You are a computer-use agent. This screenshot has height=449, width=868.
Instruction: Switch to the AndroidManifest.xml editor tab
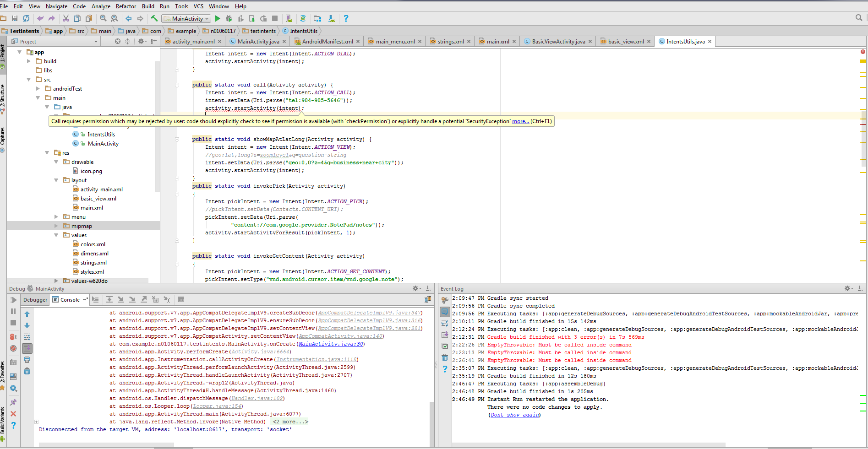326,41
